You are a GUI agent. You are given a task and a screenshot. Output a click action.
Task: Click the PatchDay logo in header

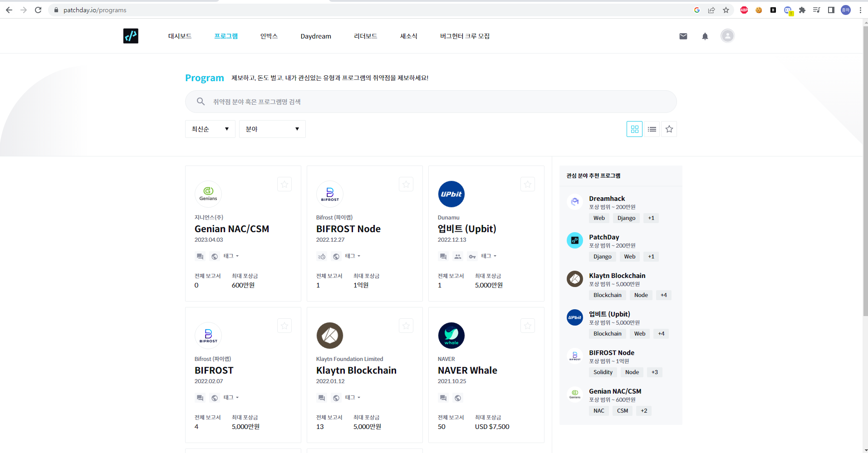pyautogui.click(x=131, y=36)
